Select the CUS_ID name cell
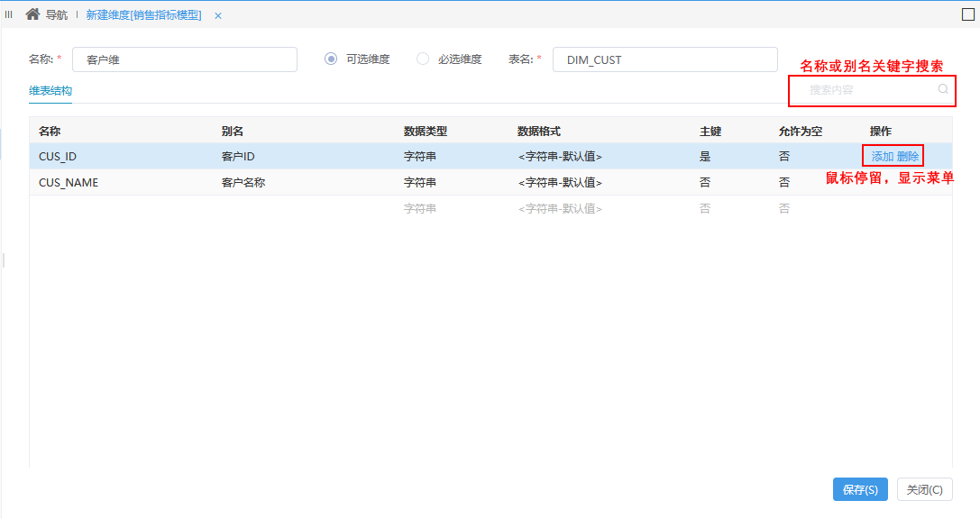Image resolution: width=980 pixels, height=519 pixels. [58, 157]
